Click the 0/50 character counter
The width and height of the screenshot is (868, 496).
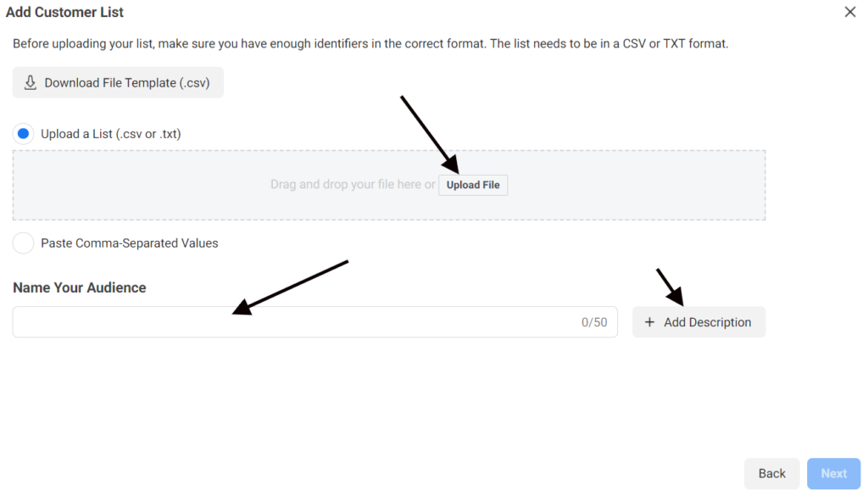pyautogui.click(x=596, y=322)
